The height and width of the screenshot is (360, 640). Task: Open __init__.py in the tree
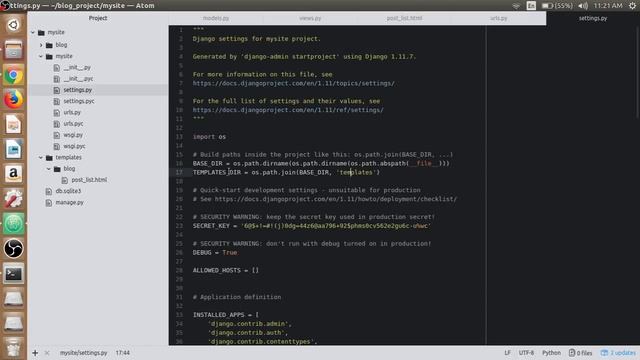[x=77, y=68]
